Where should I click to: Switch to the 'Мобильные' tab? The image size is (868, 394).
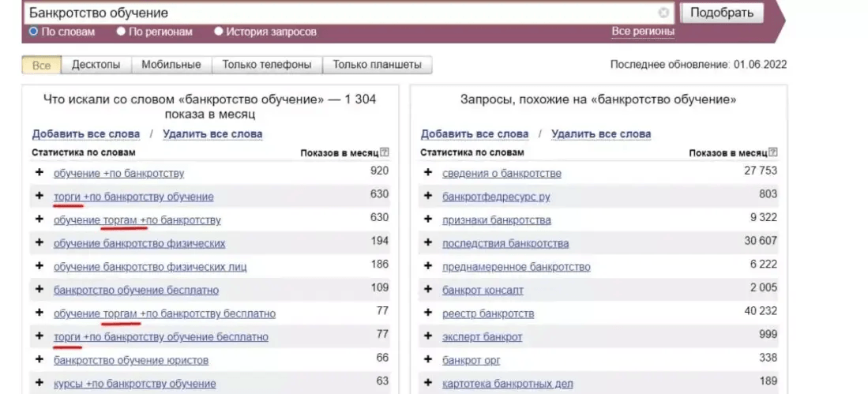(x=171, y=65)
